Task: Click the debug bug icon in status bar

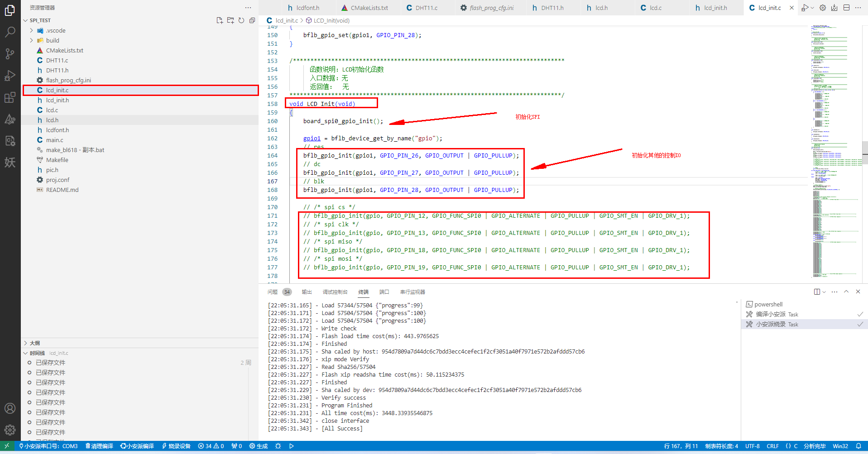Action: 278,446
